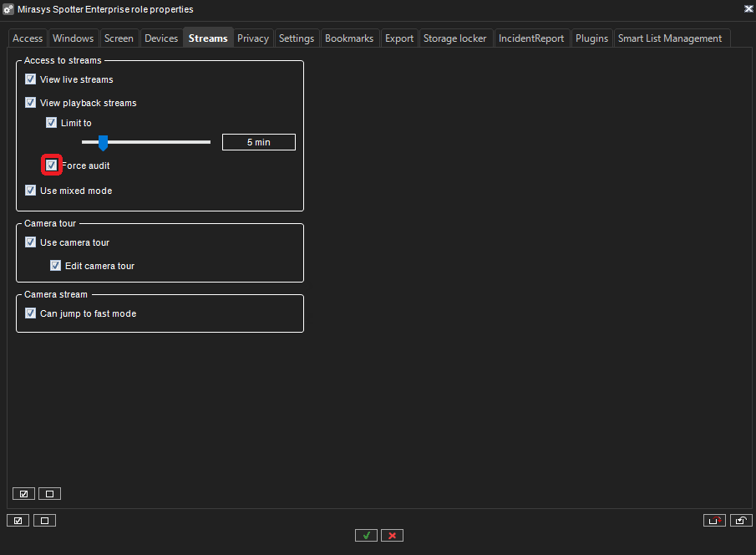Click the white undo arrow icon
This screenshot has width=756, height=555.
tap(741, 520)
